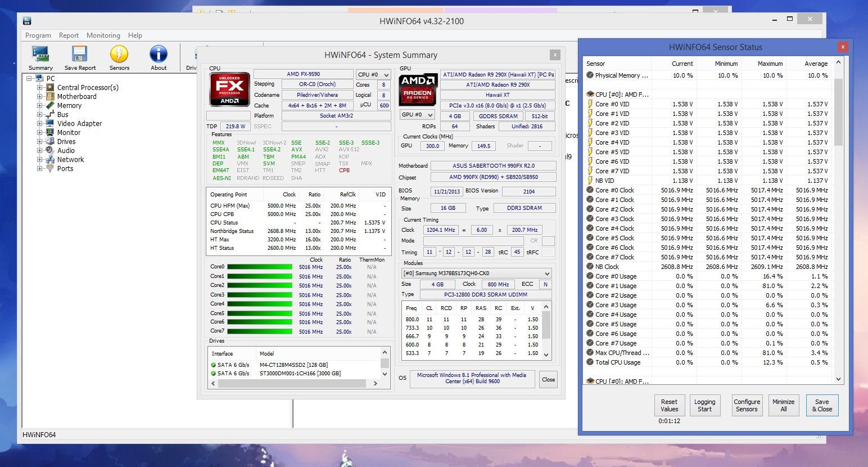The height and width of the screenshot is (467, 868).
Task: Select the Memory label in the tree
Action: [x=69, y=105]
